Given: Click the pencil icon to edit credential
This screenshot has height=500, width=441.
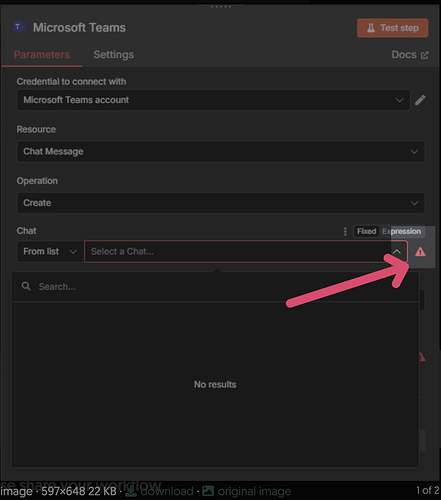Looking at the screenshot, I should 420,100.
